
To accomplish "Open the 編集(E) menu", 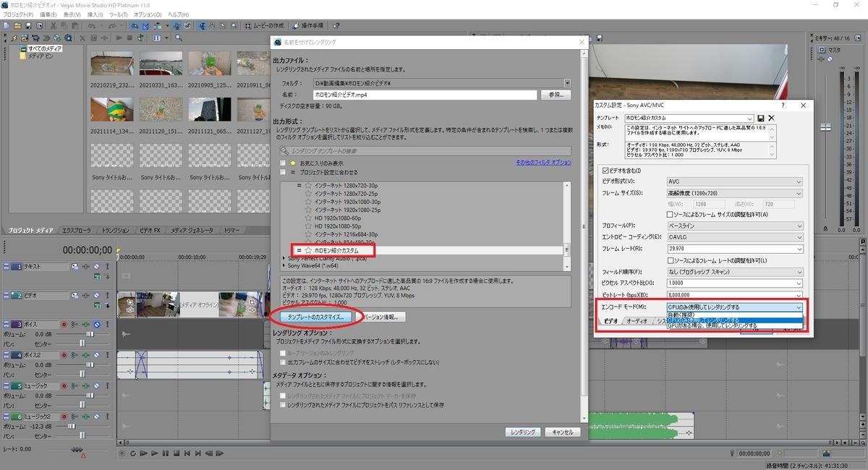I will (x=48, y=14).
